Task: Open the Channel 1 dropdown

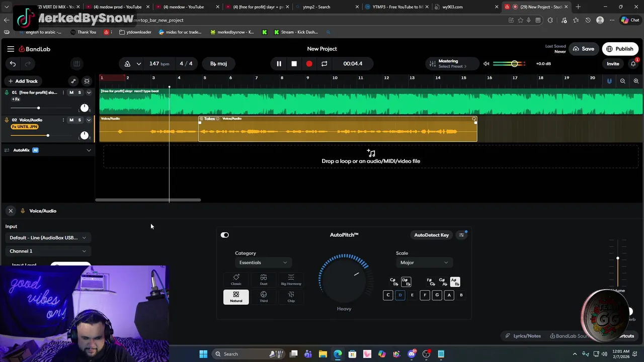Action: (48, 251)
